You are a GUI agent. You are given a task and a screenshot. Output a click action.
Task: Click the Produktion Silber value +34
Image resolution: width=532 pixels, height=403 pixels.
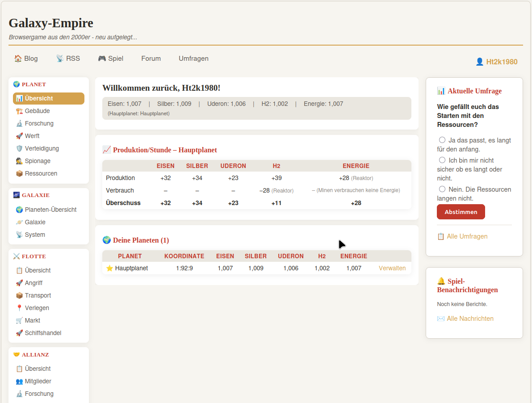tap(197, 178)
